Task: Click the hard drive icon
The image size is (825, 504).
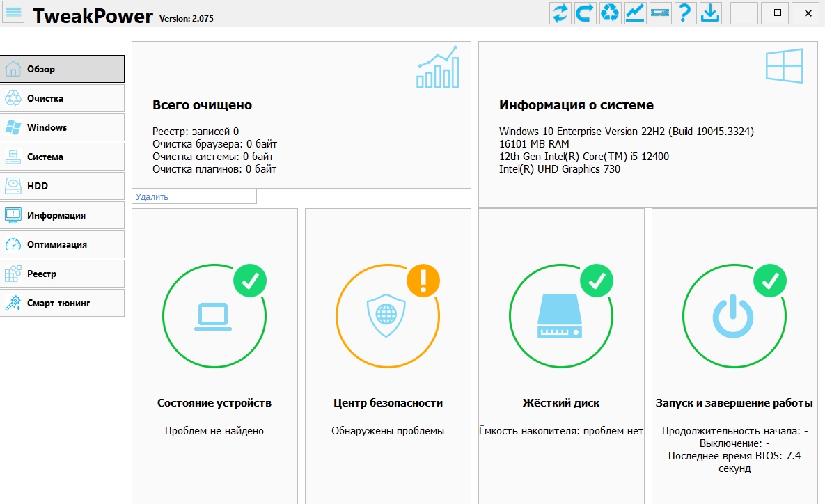Action: click(560, 315)
